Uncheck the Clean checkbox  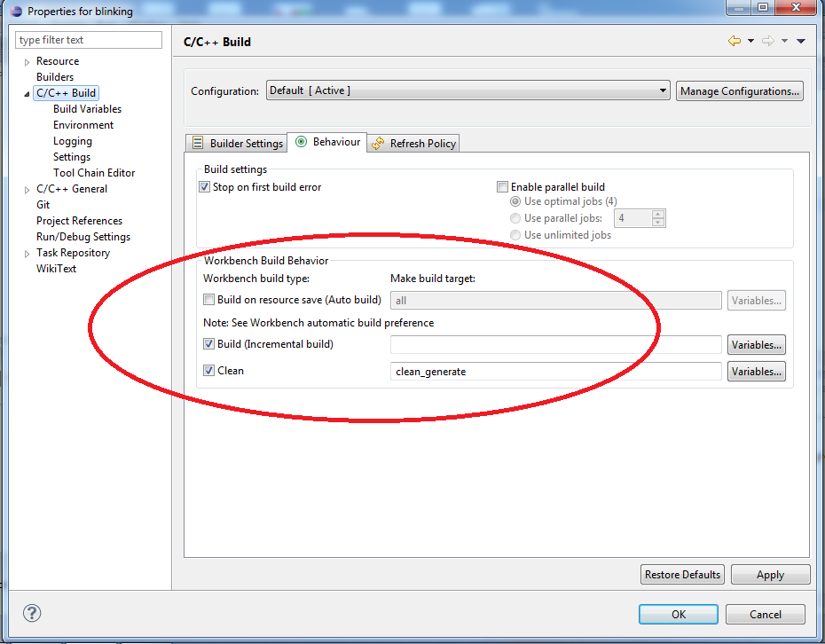click(x=208, y=371)
